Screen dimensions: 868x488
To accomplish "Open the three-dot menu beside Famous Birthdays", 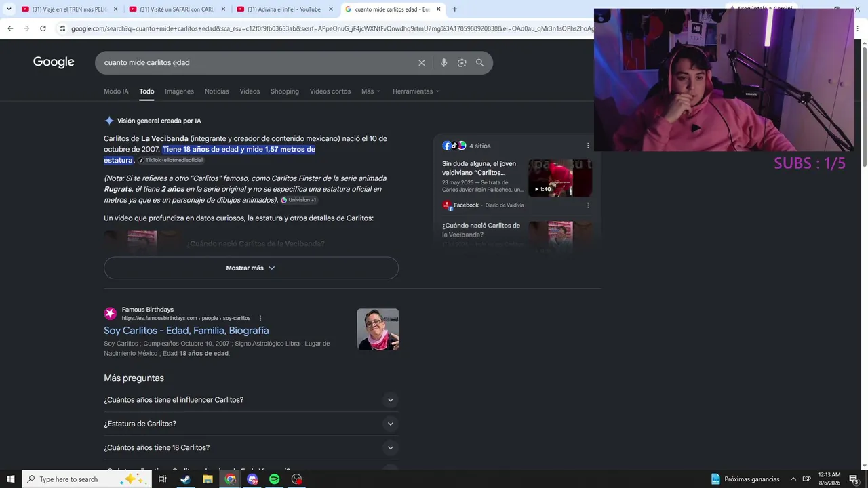I will pyautogui.click(x=260, y=318).
